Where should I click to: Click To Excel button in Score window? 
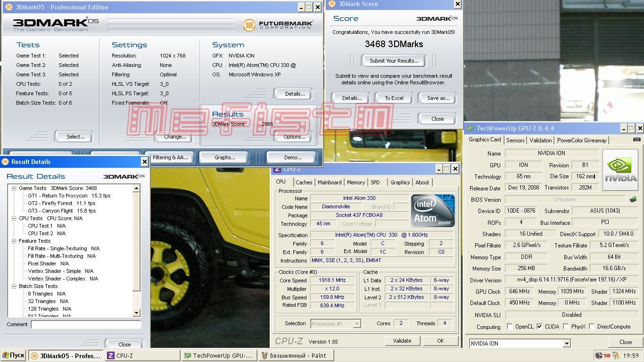coord(394,98)
